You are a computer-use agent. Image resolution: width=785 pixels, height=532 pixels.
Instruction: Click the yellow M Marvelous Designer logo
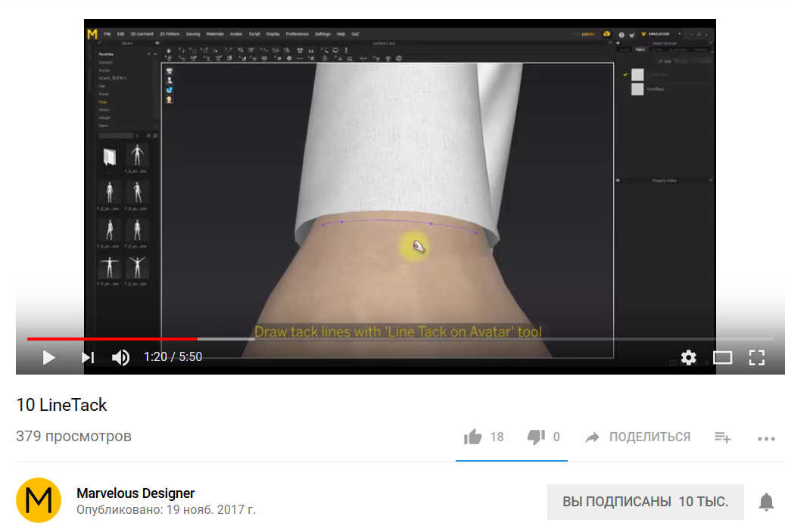(92, 34)
